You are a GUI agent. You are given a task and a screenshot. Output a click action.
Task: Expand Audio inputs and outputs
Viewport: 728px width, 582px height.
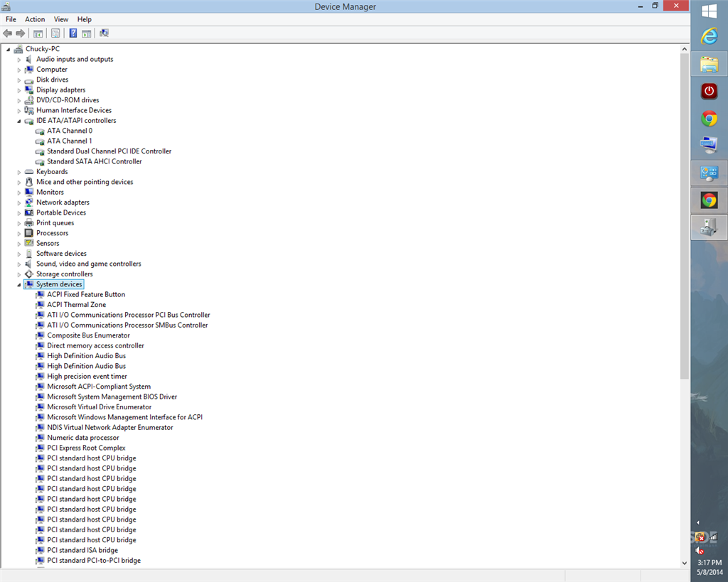tap(19, 60)
